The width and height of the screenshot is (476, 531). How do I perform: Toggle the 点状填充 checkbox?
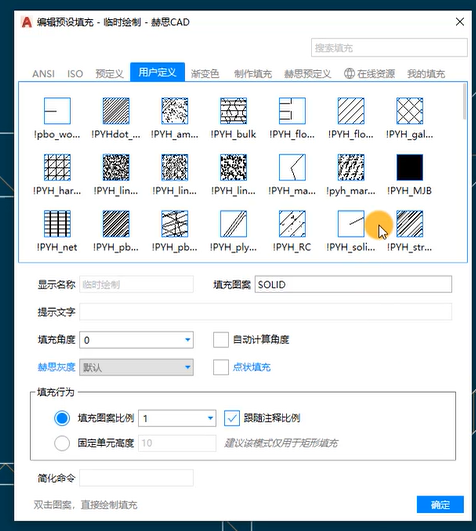[x=221, y=367]
